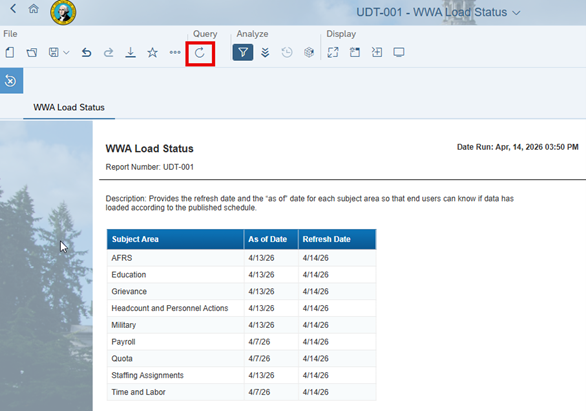
Task: Open the Home page icon
Action: pyautogui.click(x=34, y=9)
